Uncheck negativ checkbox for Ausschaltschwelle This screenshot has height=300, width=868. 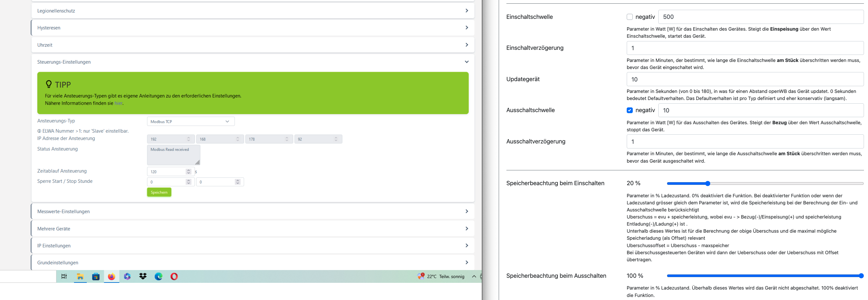[x=629, y=110]
